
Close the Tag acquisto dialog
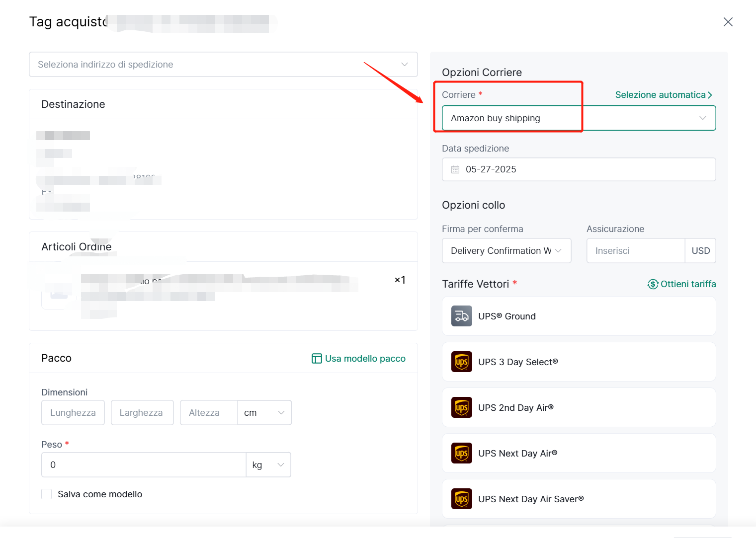[728, 22]
